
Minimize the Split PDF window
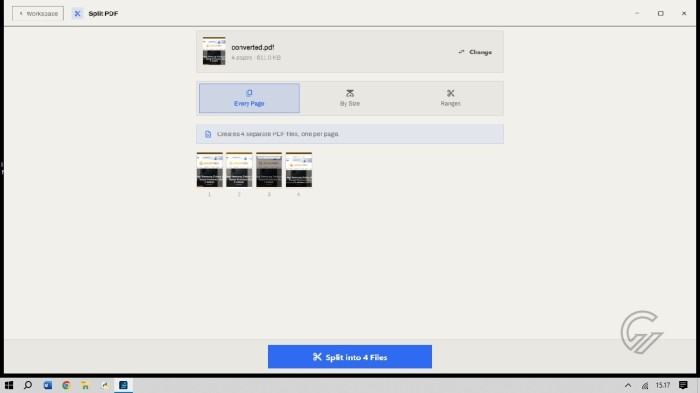click(x=637, y=13)
